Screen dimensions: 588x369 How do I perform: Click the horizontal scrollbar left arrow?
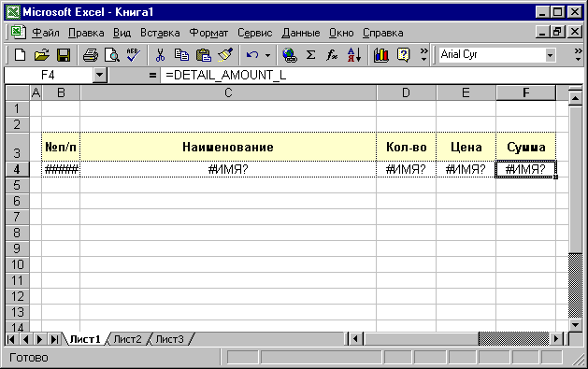(x=355, y=339)
